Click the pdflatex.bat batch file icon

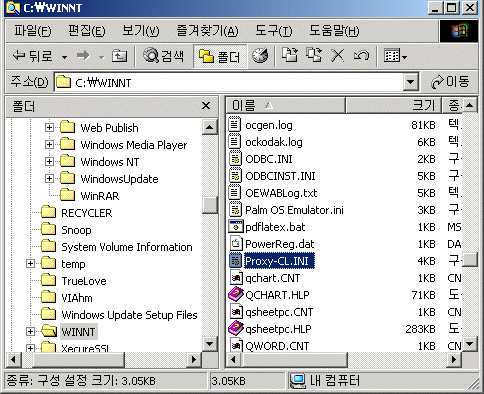(x=236, y=227)
